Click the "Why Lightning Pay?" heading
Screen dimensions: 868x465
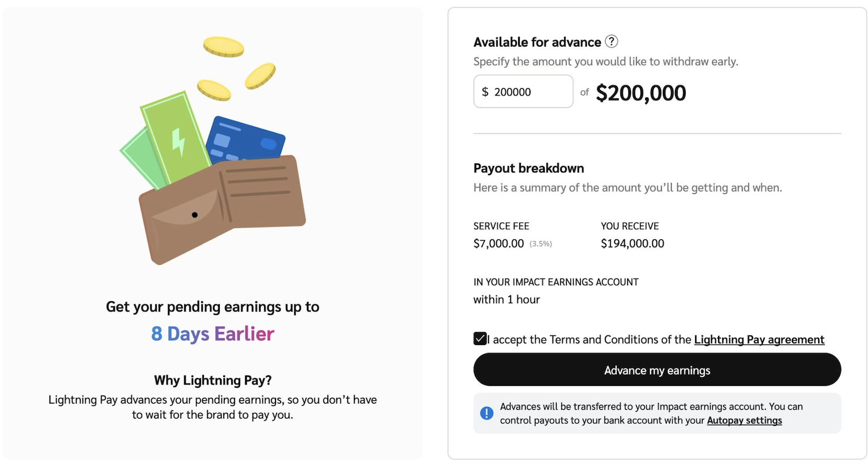pyautogui.click(x=213, y=380)
